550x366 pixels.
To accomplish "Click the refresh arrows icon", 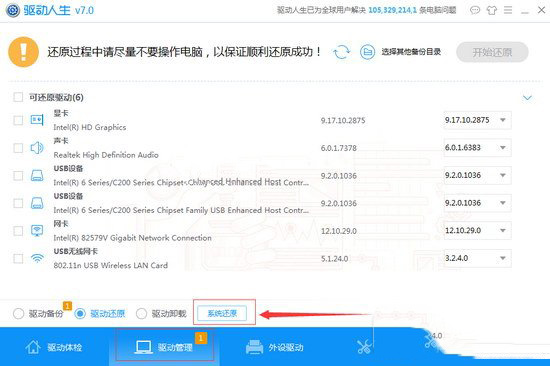I will point(342,52).
